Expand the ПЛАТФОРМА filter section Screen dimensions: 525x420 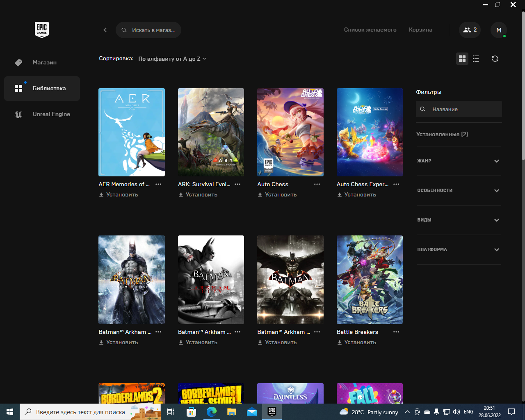tap(459, 249)
